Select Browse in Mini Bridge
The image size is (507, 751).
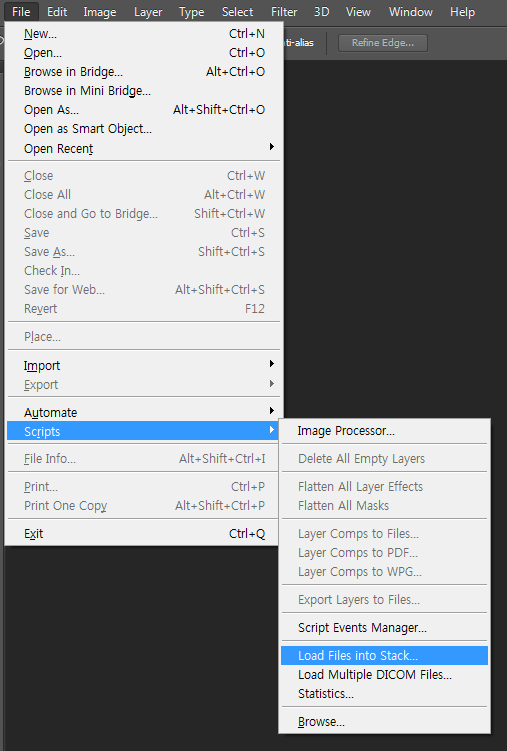[143, 91]
